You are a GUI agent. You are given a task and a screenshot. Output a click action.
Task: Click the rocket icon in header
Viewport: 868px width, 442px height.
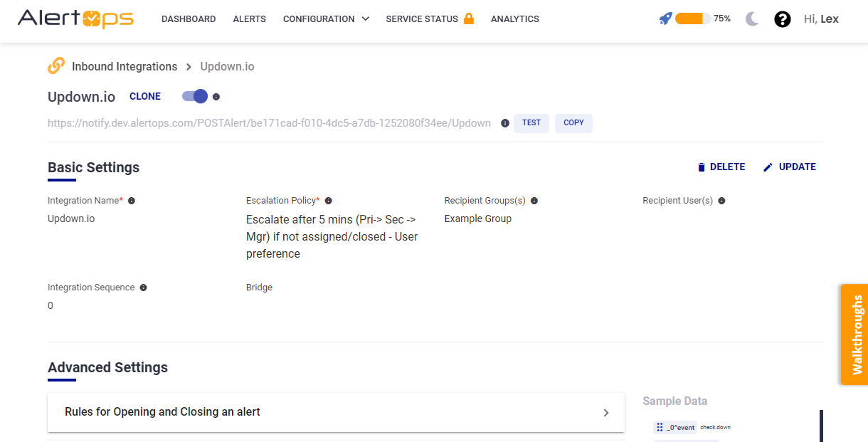coord(665,19)
